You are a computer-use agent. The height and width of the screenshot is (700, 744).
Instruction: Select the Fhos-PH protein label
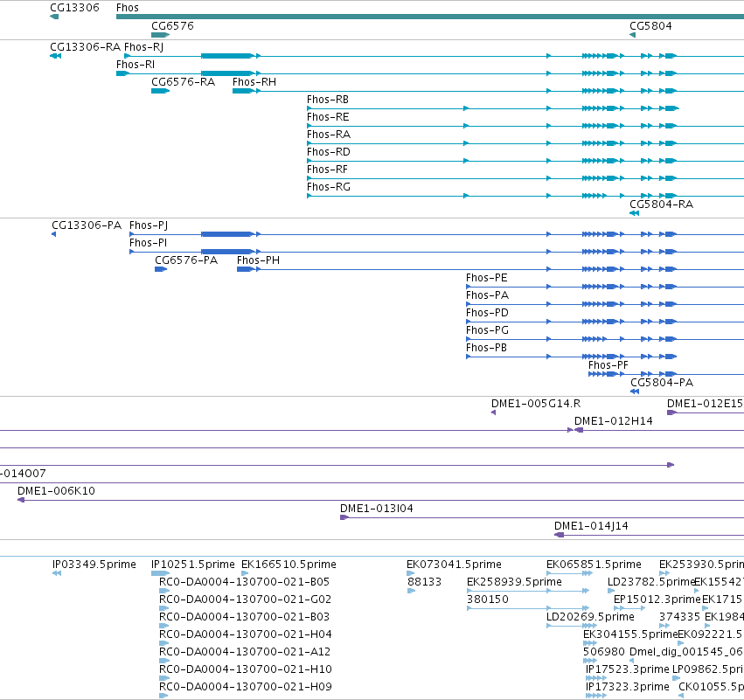(258, 260)
